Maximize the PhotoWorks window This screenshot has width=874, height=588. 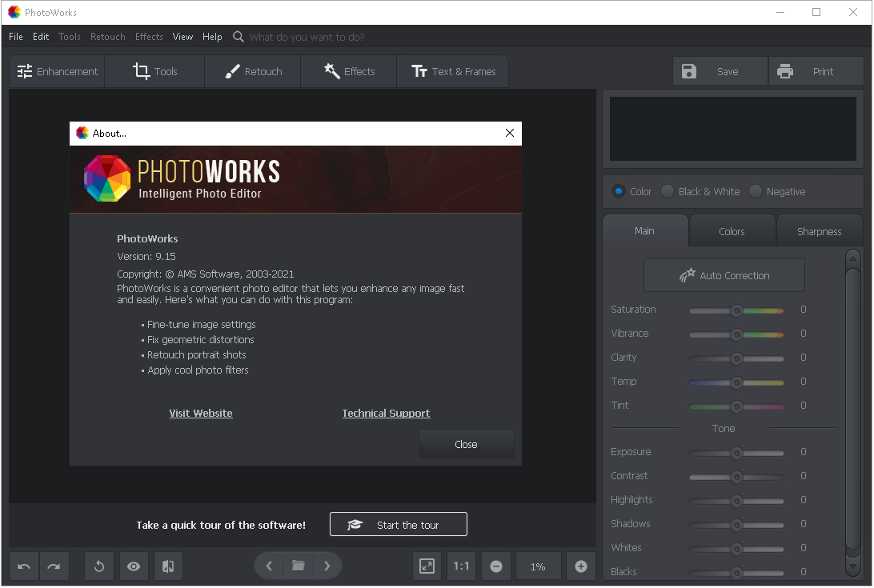click(816, 12)
